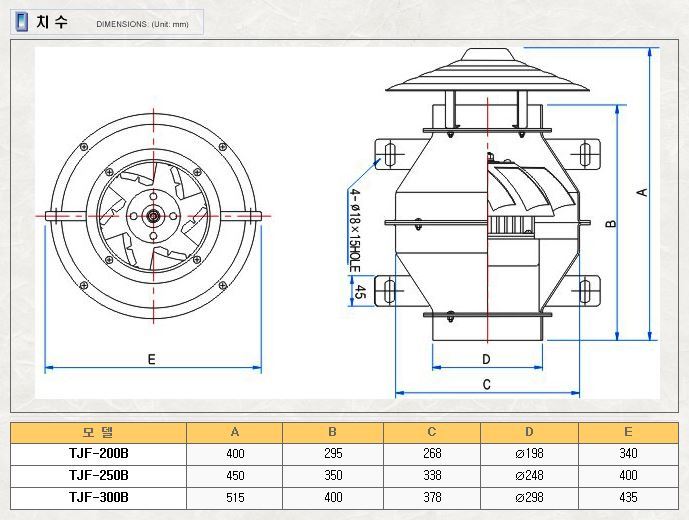Select the column D header cell
689x520 pixels.
click(x=529, y=432)
